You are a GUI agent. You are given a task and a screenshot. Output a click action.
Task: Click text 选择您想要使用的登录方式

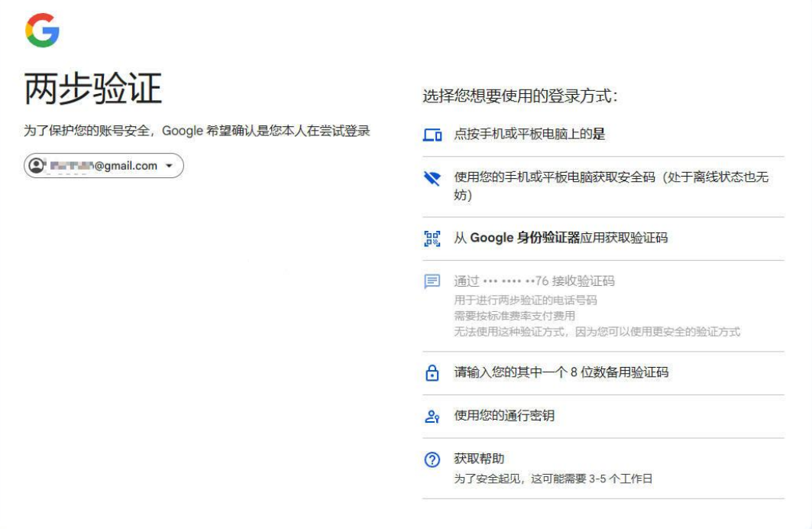coord(519,96)
